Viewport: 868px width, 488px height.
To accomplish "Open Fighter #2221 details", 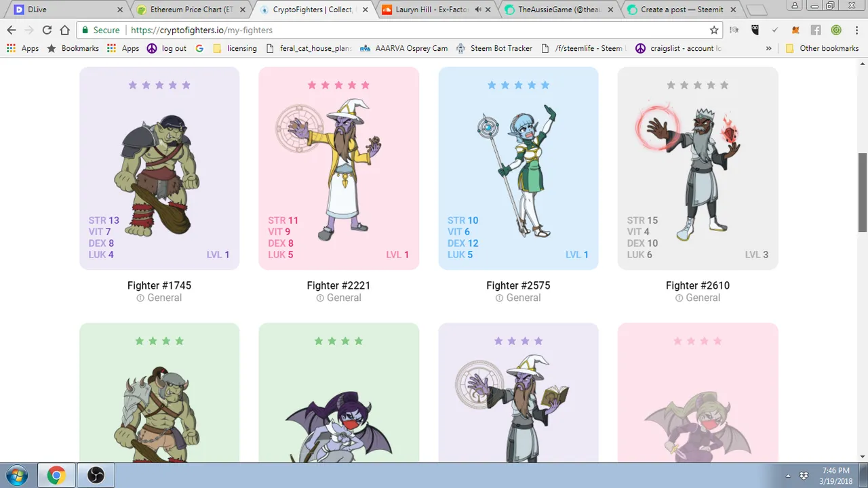I will (338, 285).
